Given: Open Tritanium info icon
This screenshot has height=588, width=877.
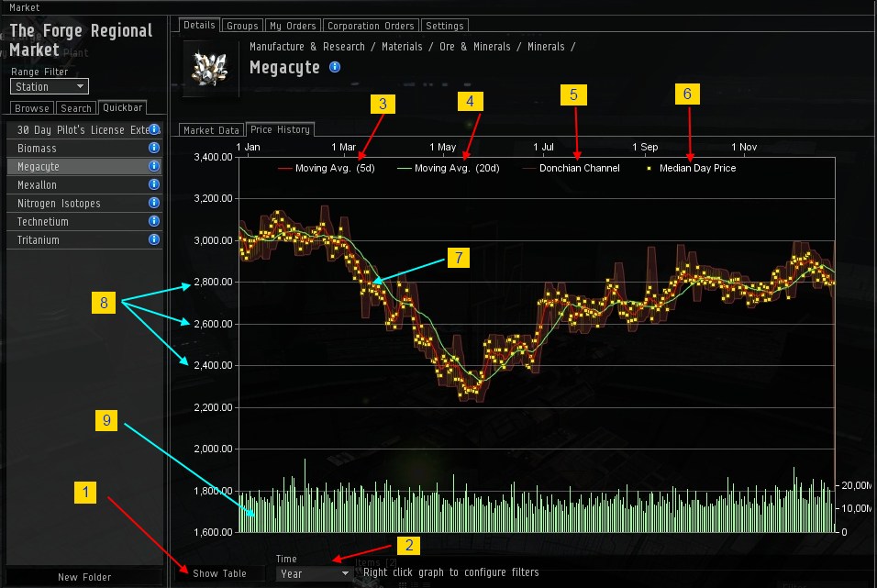Looking at the screenshot, I should pyautogui.click(x=154, y=239).
